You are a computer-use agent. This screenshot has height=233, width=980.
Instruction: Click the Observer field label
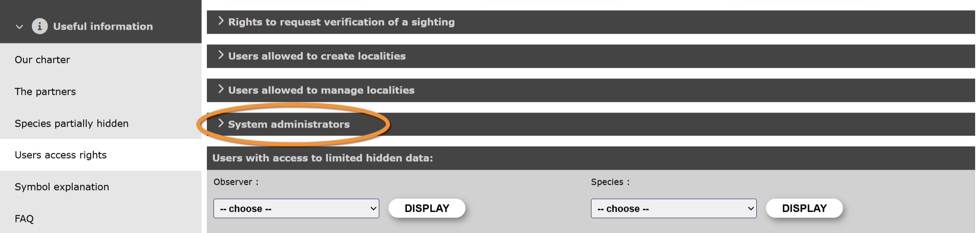pyautogui.click(x=233, y=182)
